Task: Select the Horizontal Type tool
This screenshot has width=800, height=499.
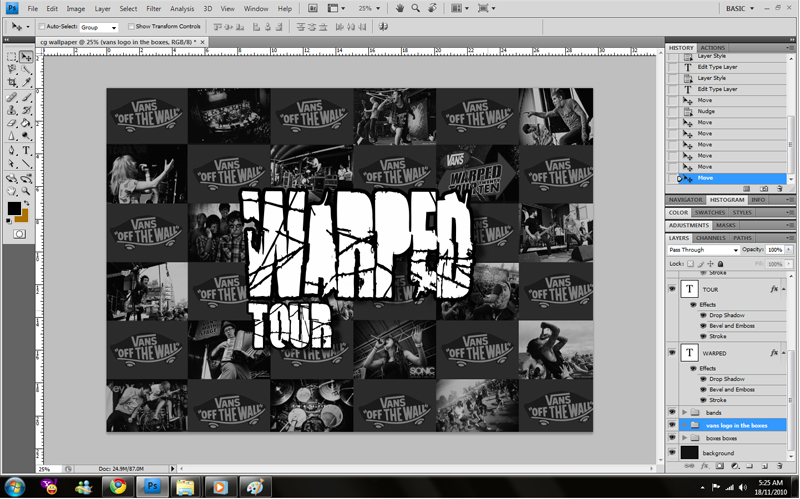Action: pos(26,151)
